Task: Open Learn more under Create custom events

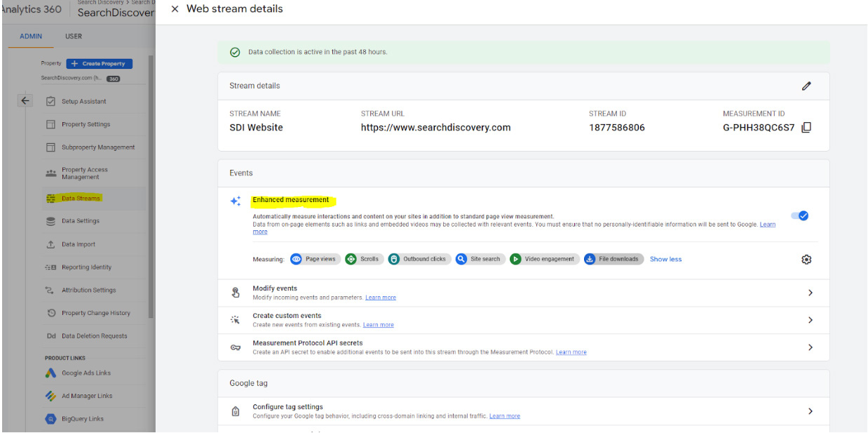Action: [379, 325]
